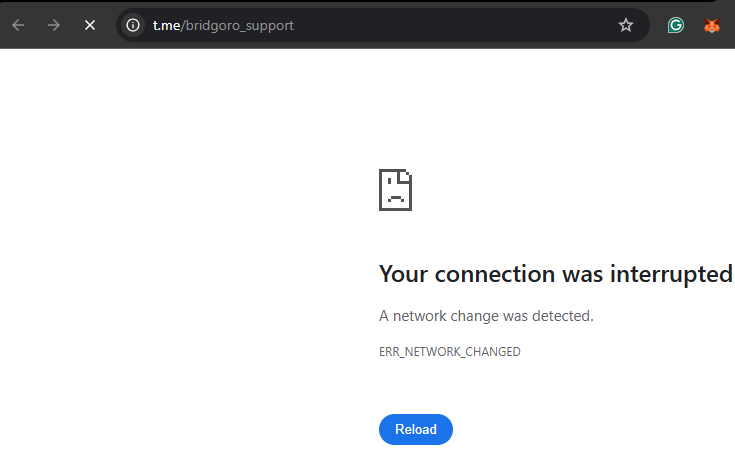Go forward using the forward arrow
The height and width of the screenshot is (464, 735).
pos(54,25)
